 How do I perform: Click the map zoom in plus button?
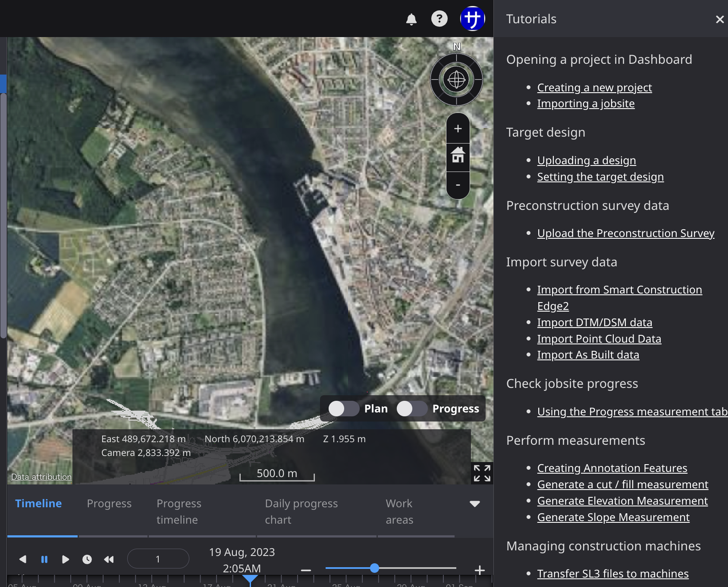(x=458, y=128)
